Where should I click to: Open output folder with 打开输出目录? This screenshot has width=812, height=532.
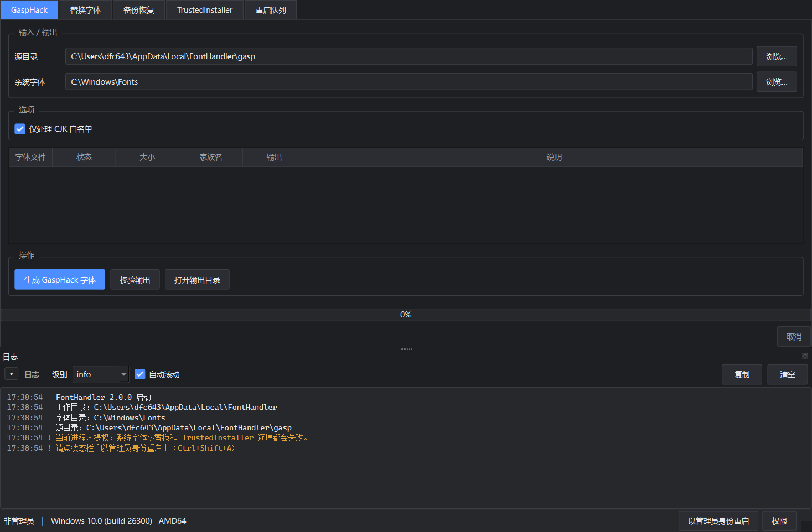pos(197,280)
